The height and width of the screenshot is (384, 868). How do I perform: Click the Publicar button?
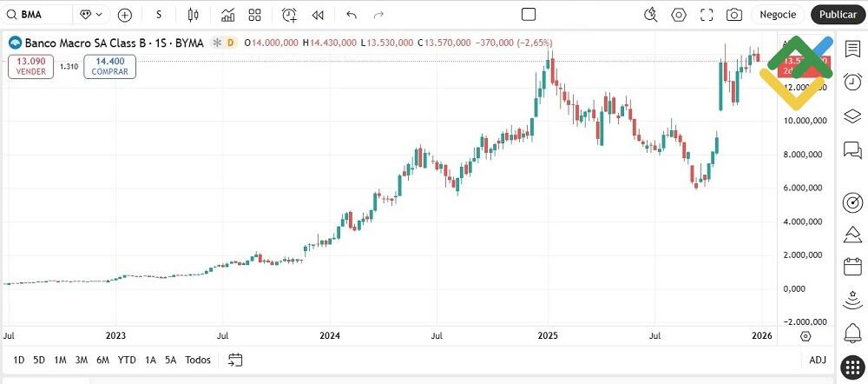838,15
